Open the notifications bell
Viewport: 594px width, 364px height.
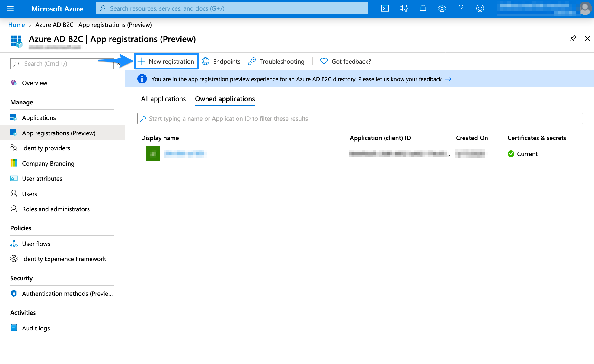click(x=423, y=8)
